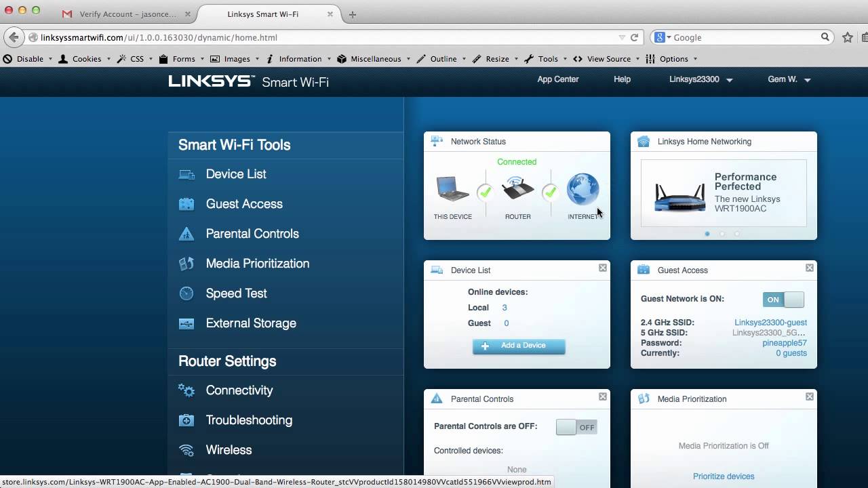
Task: Click the Network Status widget header icon
Action: pyautogui.click(x=437, y=141)
